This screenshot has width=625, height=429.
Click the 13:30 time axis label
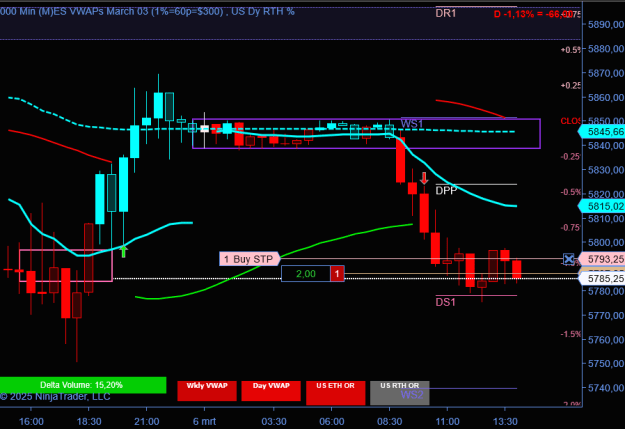point(505,421)
